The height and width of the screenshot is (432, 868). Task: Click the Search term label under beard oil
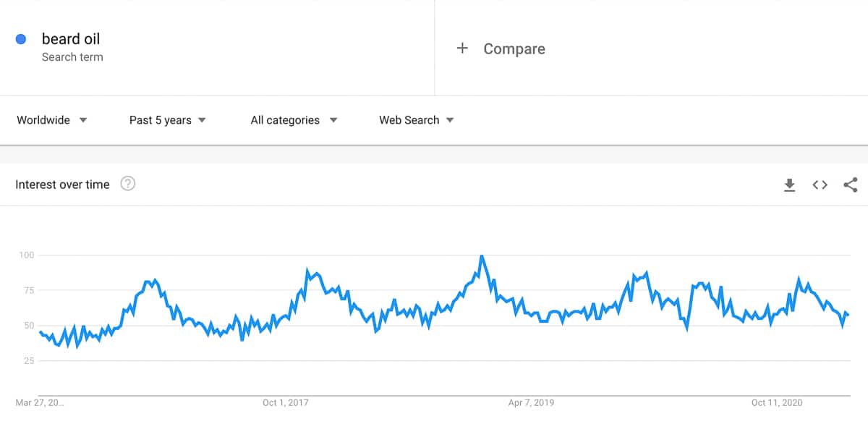pos(73,56)
